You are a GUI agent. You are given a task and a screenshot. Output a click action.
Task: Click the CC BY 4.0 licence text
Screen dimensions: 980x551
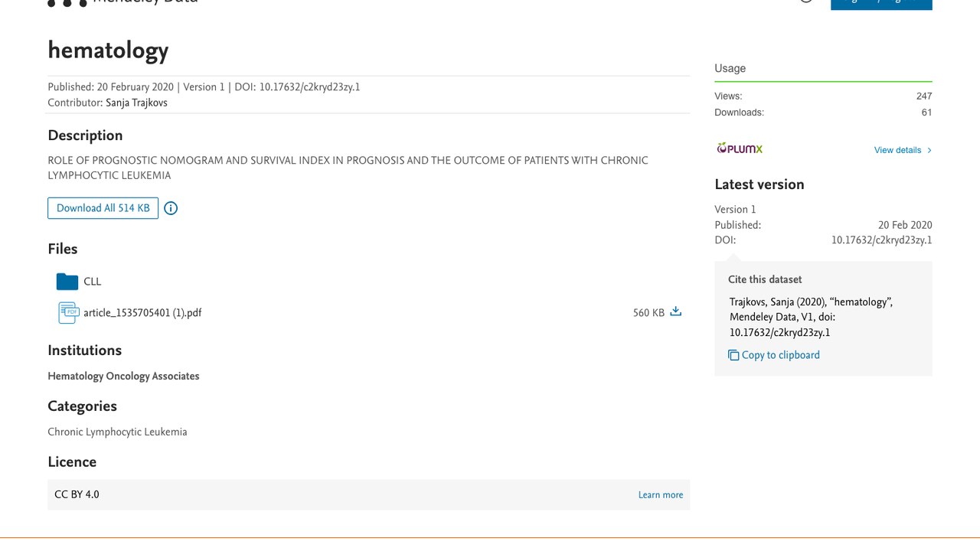77,495
